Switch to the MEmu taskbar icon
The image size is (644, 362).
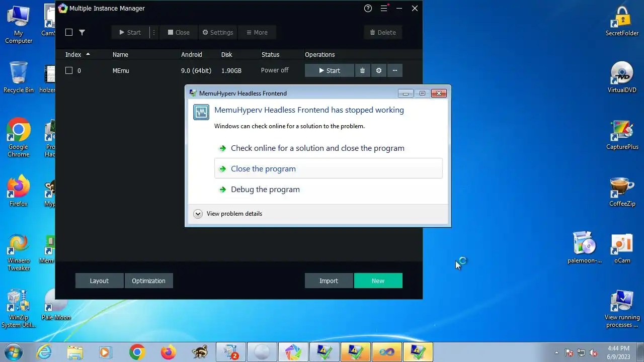pos(293,352)
